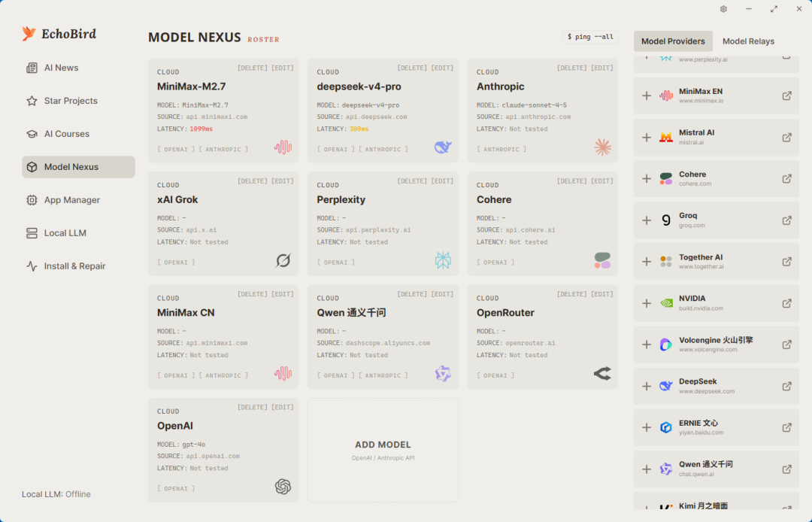Navigate to Local LLM
The image size is (812, 522).
click(78, 233)
